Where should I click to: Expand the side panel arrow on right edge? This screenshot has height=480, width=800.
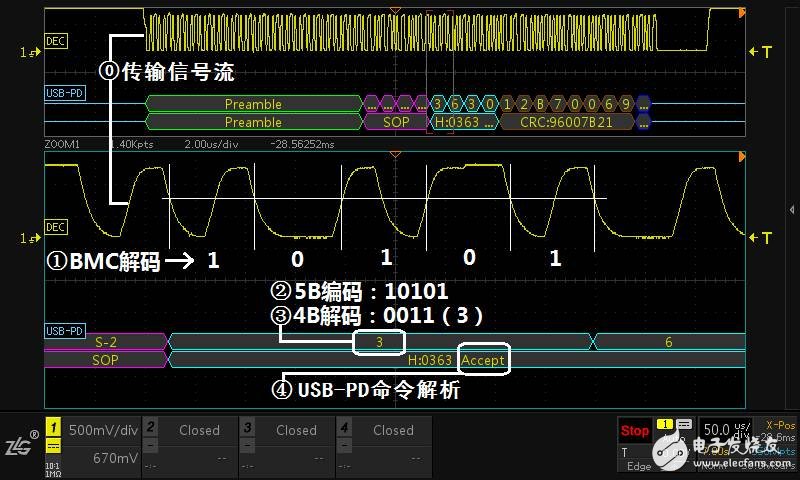[791, 209]
